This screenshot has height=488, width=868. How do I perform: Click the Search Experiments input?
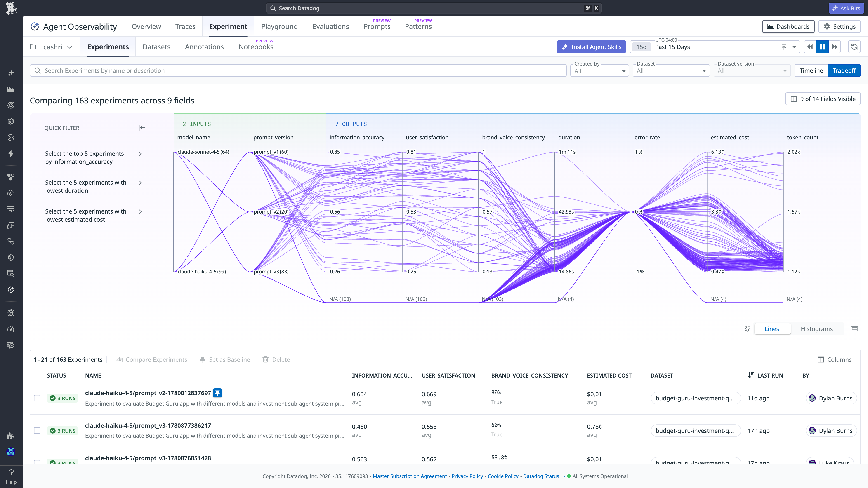pos(298,70)
